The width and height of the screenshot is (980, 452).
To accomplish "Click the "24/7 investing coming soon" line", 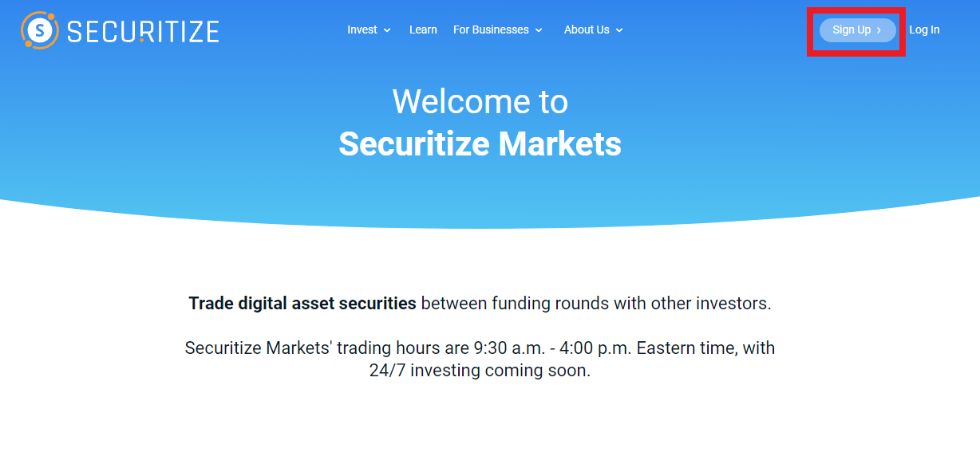I will pos(480,371).
